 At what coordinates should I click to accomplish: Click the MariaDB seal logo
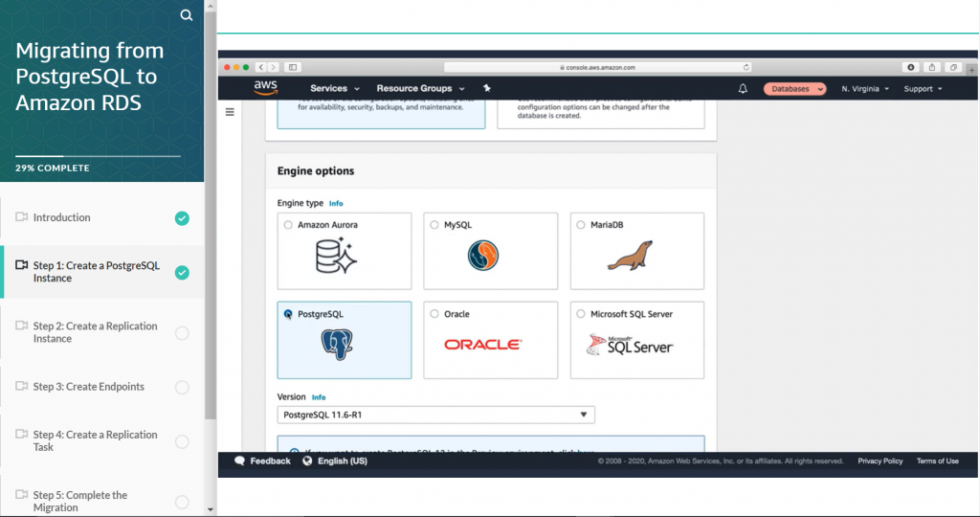[x=629, y=256]
